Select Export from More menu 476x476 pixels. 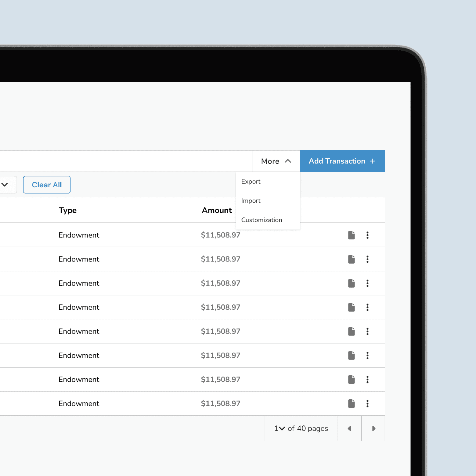click(250, 182)
